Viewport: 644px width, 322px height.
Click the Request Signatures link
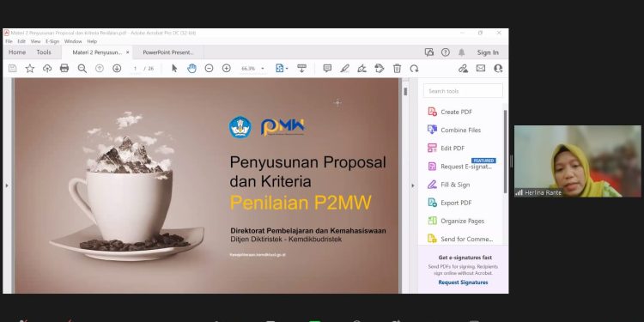point(463,283)
